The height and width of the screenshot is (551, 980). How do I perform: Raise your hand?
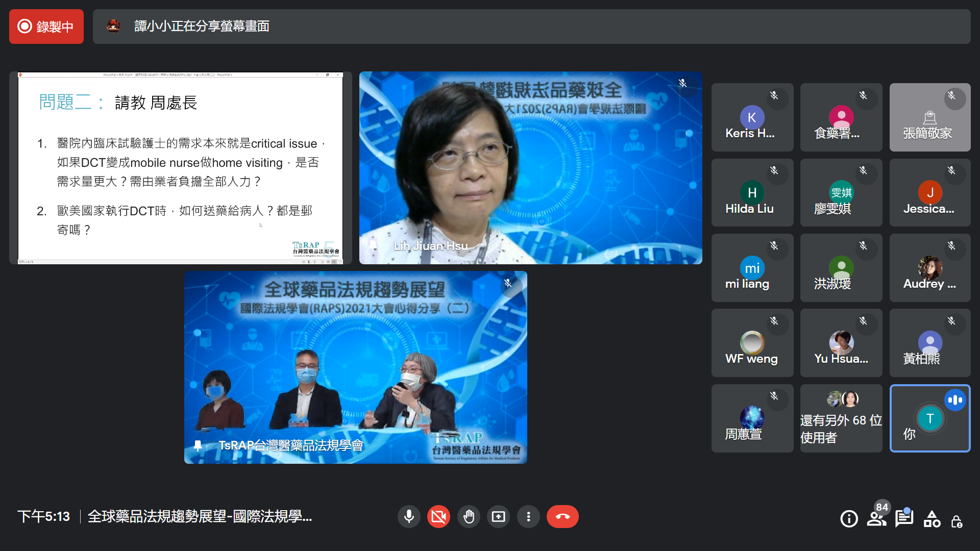click(469, 517)
